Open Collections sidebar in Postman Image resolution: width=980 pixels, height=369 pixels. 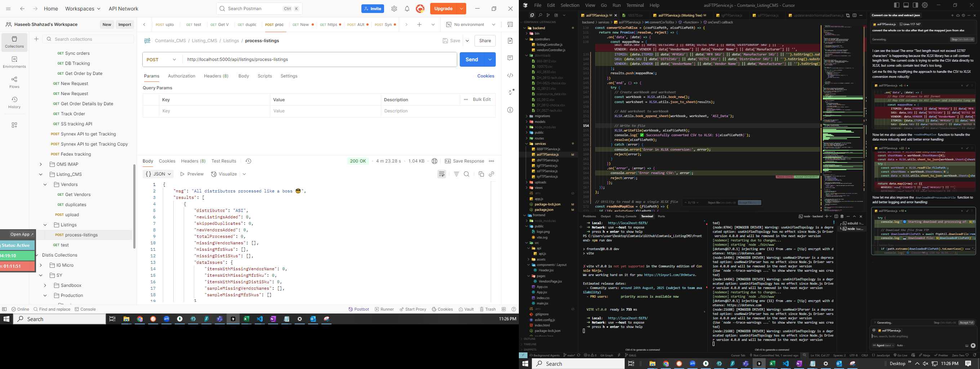[x=14, y=42]
